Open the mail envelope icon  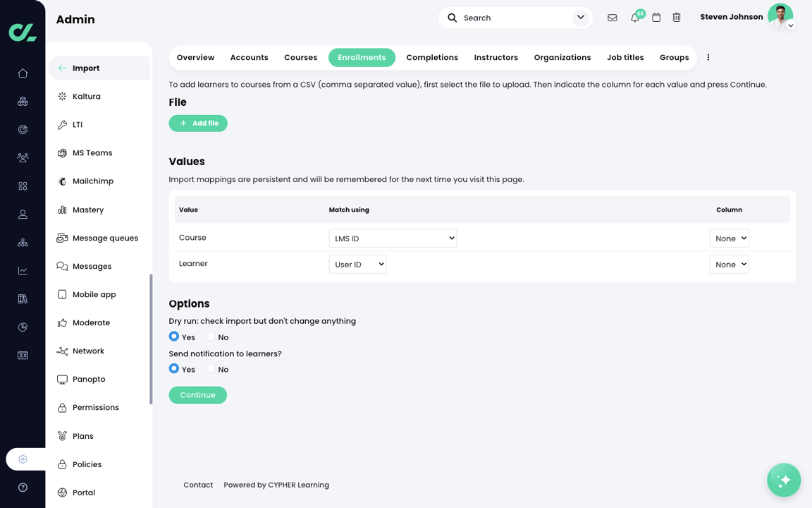[612, 18]
